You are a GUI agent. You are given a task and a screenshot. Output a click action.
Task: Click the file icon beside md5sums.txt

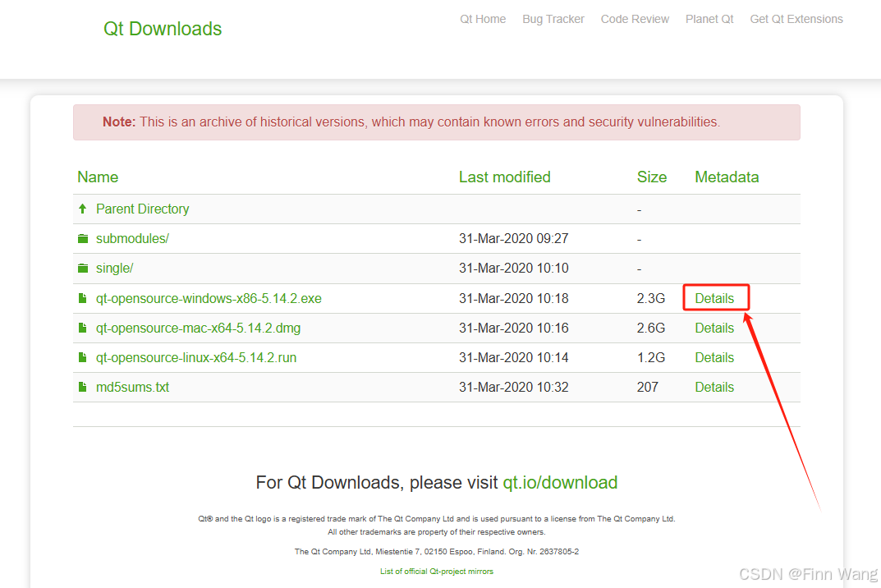[x=83, y=387]
